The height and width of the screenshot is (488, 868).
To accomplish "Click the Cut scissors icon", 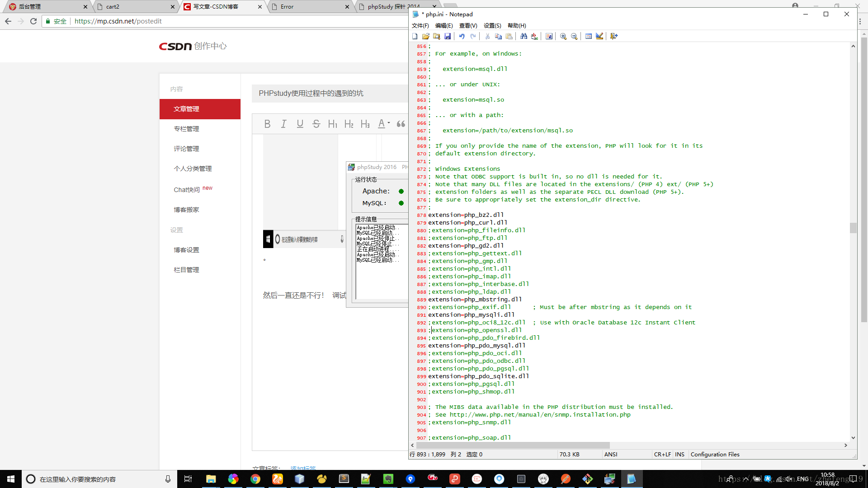I will click(x=487, y=36).
